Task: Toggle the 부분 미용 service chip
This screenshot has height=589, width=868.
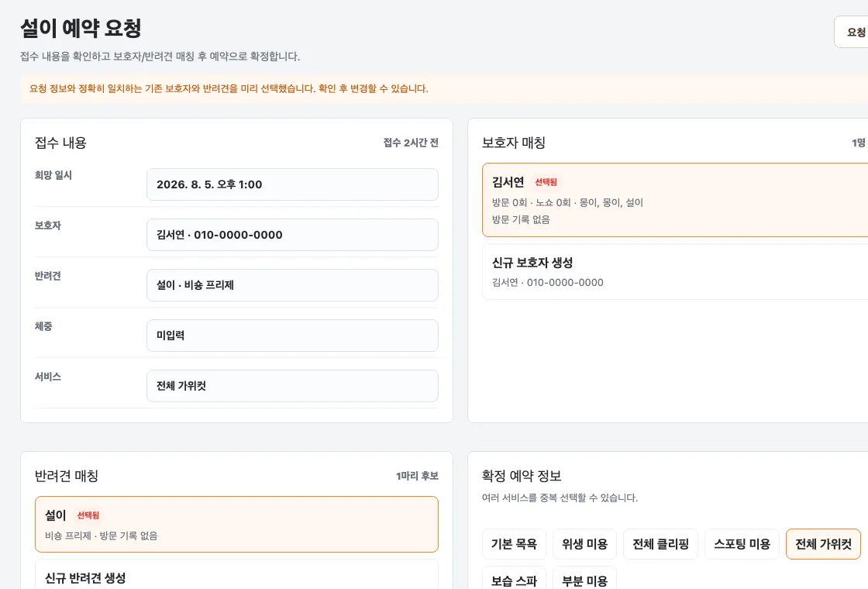Action: point(584,578)
